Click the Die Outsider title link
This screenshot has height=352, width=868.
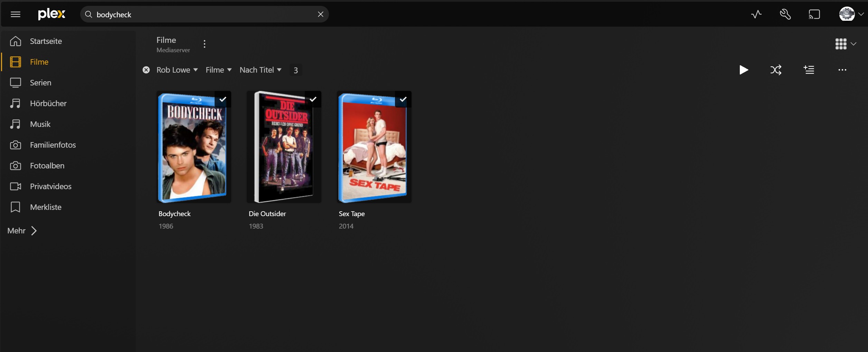tap(267, 214)
